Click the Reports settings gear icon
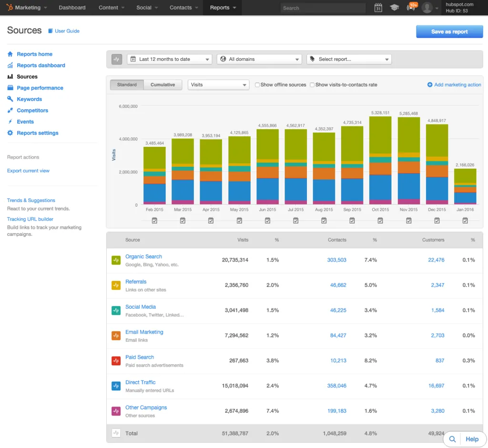Viewport: 488px width, 448px height. click(x=10, y=133)
